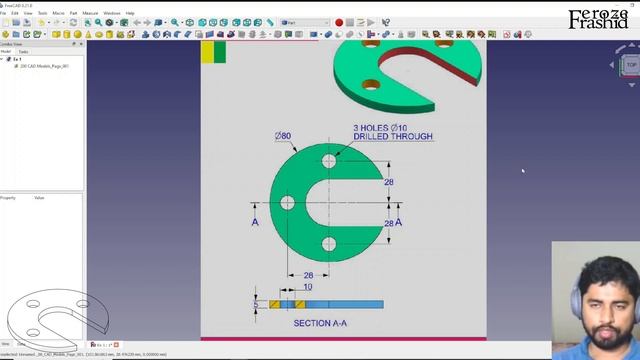Open the Join objects dropdown arrow
Screen dimensions: 640x360
378,35
